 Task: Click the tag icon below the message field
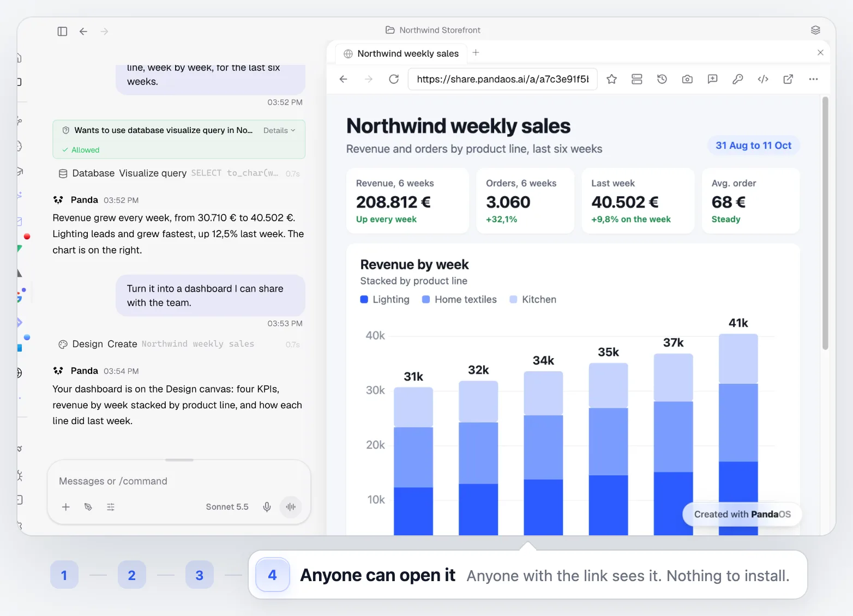88,507
